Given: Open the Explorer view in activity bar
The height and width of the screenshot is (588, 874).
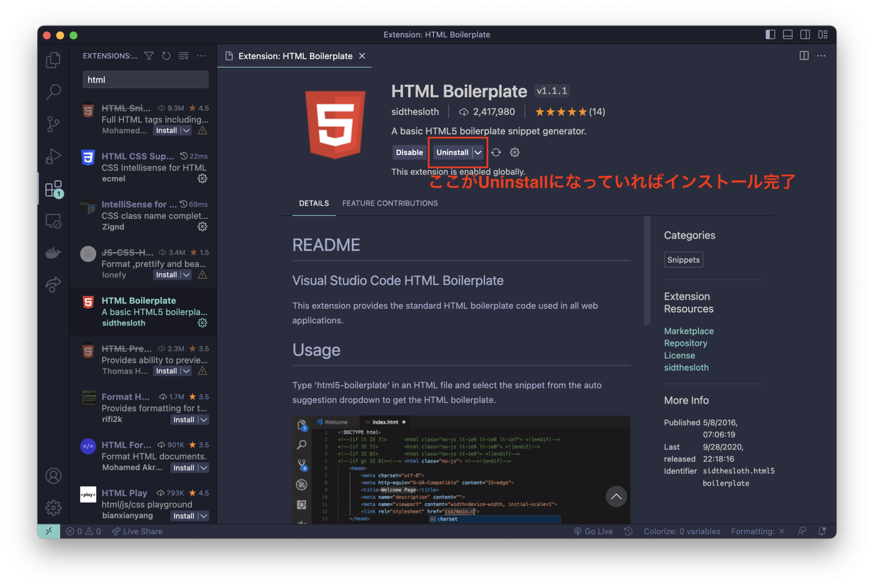Looking at the screenshot, I should pos(53,60).
